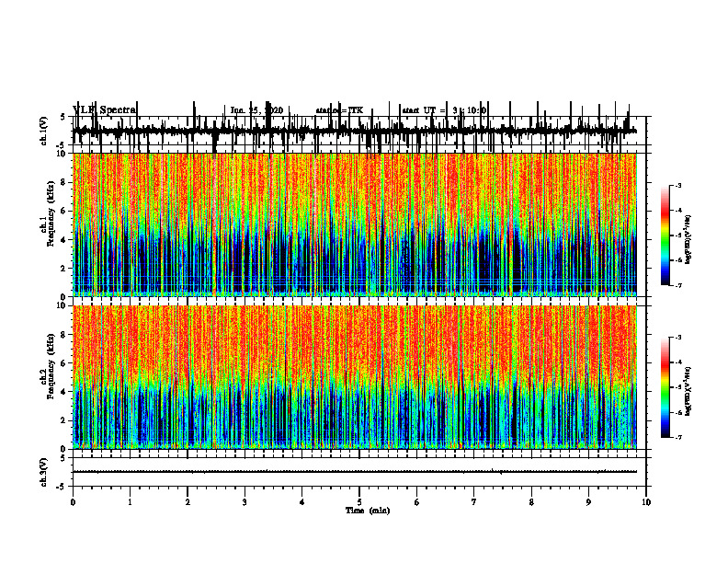Click the 'station=ITK' label
The width and height of the screenshot is (728, 563).
click(339, 110)
